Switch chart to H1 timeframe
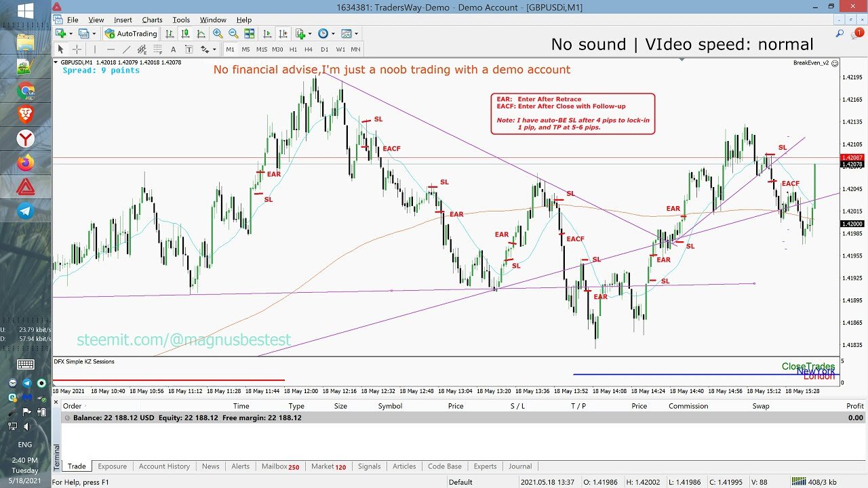 click(293, 49)
